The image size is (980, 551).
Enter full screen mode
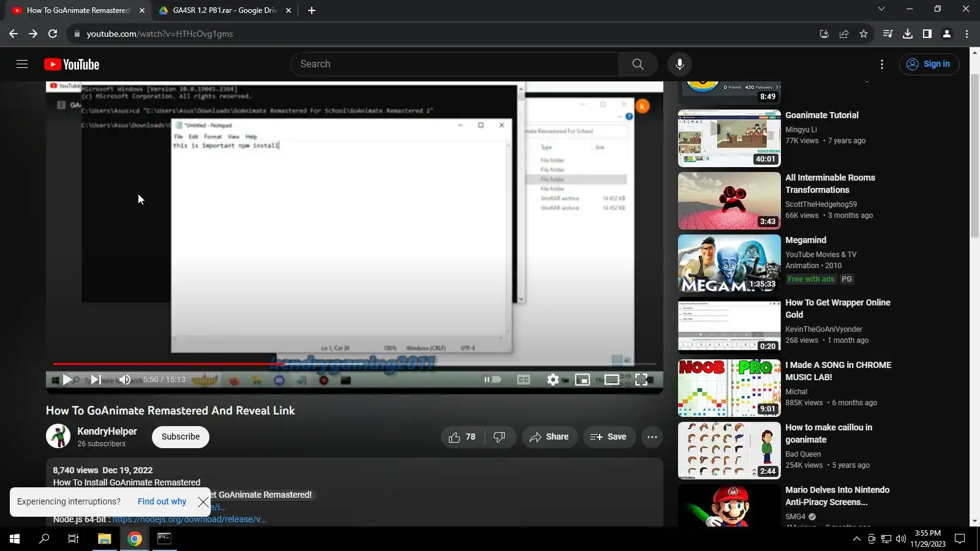[641, 380]
